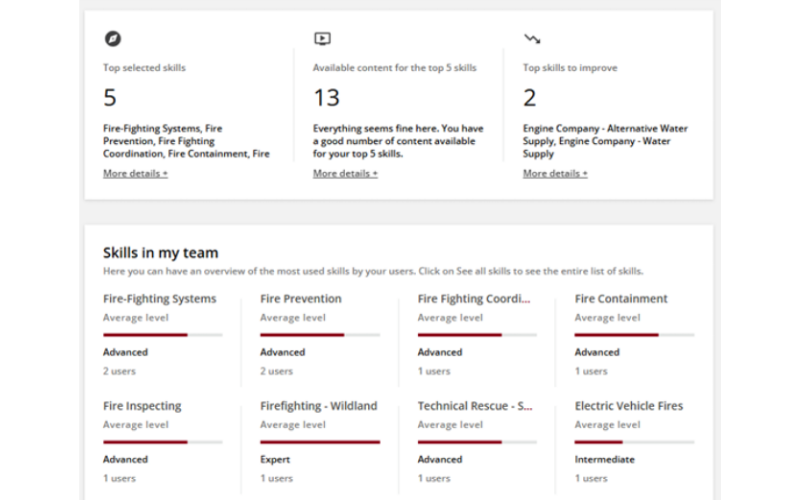Click the number 13 for available content
The width and height of the screenshot is (800, 500).
[x=327, y=97]
